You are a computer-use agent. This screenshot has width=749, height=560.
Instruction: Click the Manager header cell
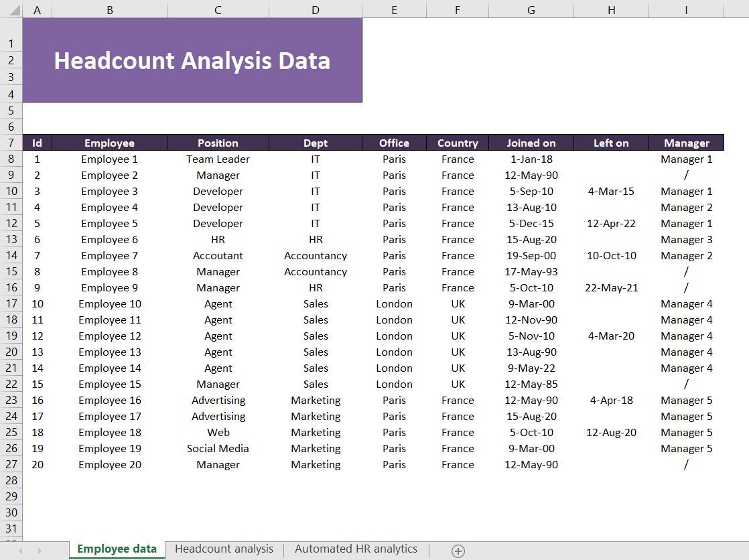(687, 143)
